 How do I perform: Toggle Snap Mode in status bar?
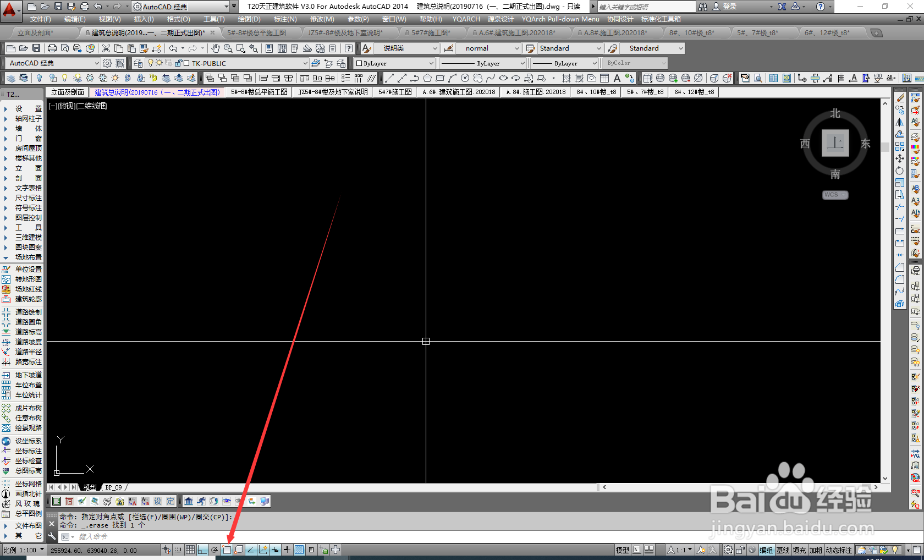[178, 550]
